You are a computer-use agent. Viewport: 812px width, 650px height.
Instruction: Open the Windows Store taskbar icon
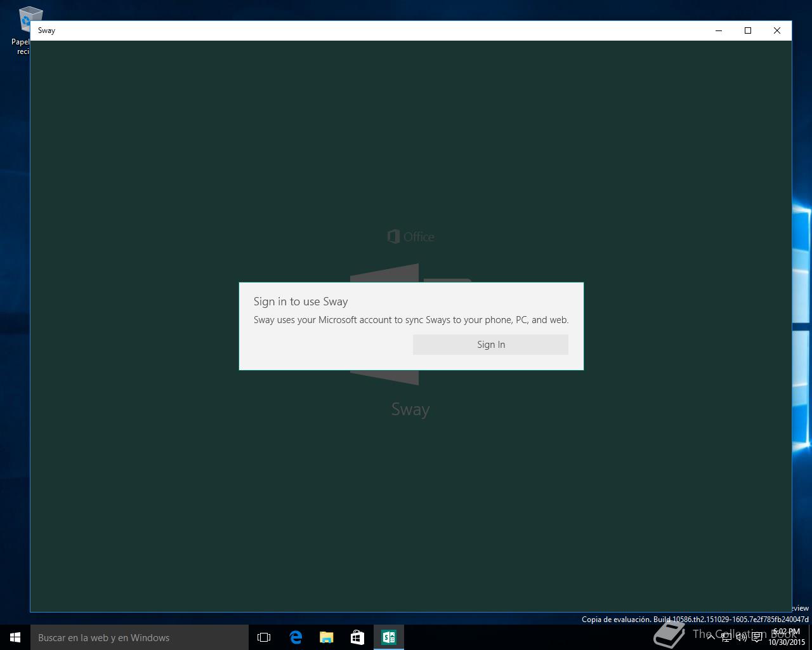(x=357, y=637)
